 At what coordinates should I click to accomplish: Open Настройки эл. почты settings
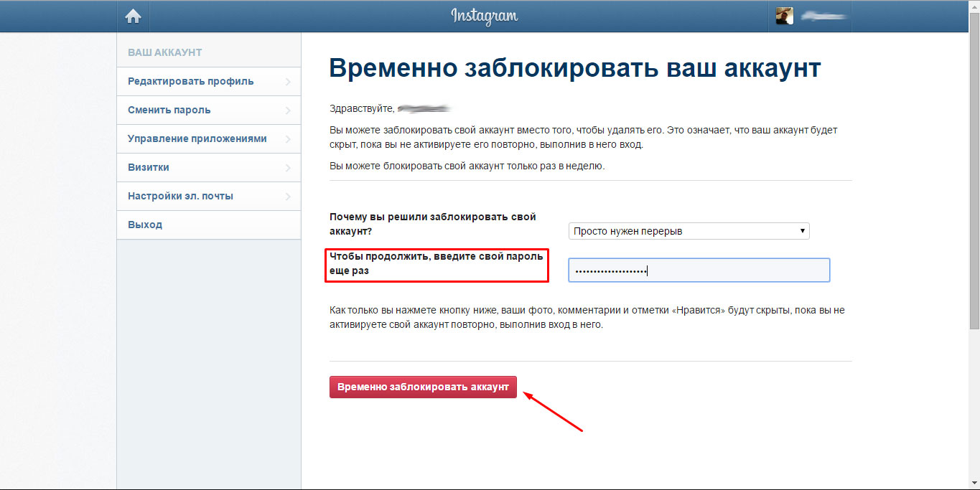180,196
